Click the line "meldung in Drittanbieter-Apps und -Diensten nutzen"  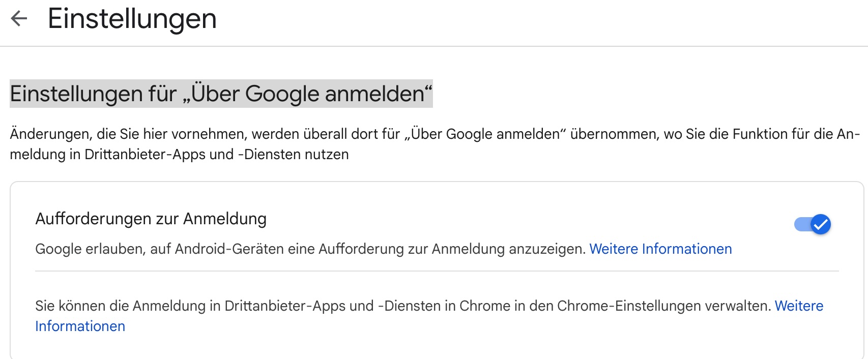(179, 155)
